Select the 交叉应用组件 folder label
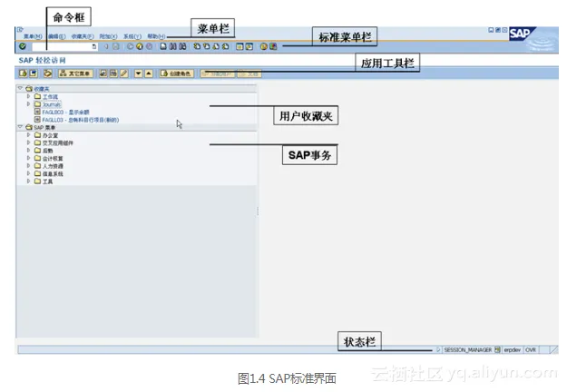 (58, 142)
